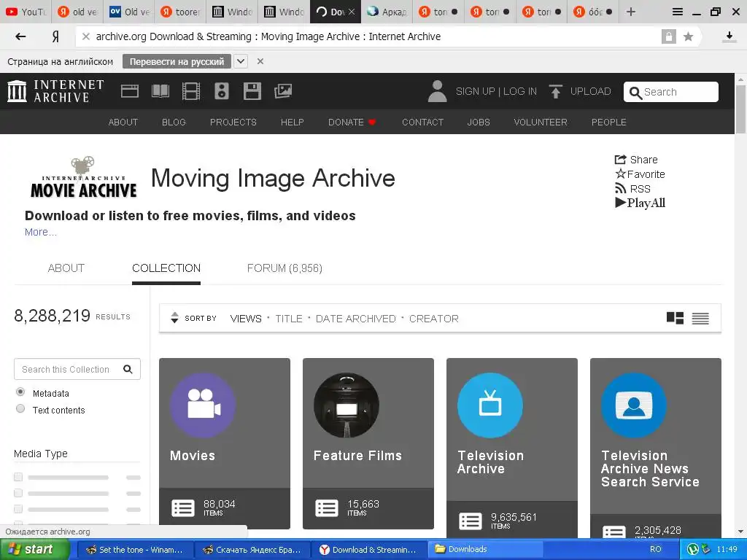Open browser hamburger menu

[x=677, y=12]
